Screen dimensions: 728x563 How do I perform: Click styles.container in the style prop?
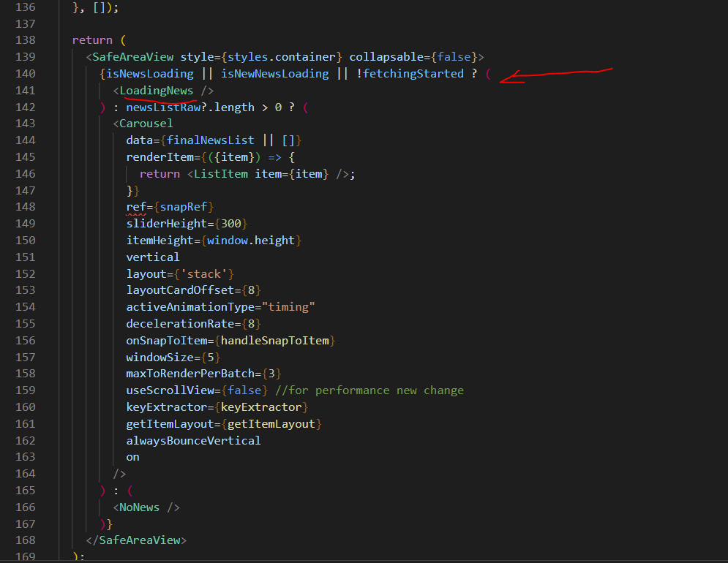(282, 56)
